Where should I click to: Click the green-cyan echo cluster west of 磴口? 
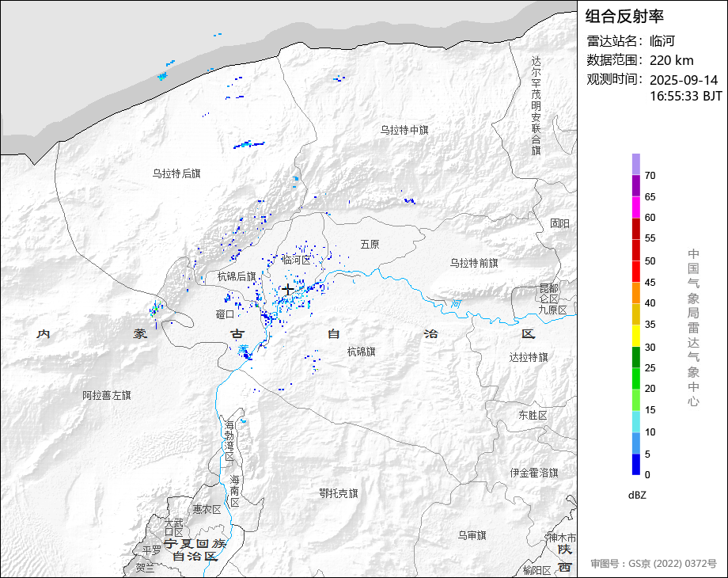[x=156, y=309]
